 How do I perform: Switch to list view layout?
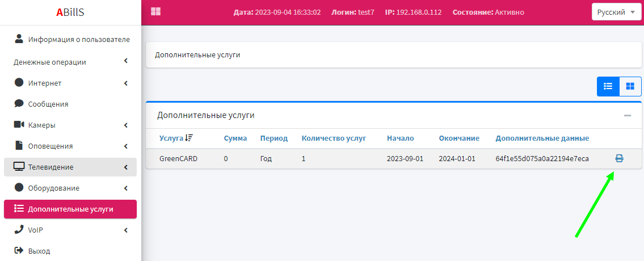click(608, 86)
